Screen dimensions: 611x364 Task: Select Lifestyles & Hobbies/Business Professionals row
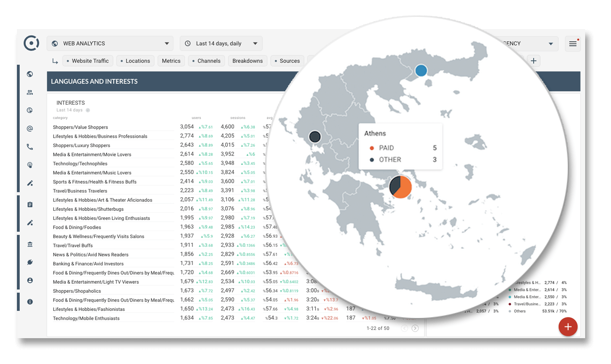[x=100, y=136]
